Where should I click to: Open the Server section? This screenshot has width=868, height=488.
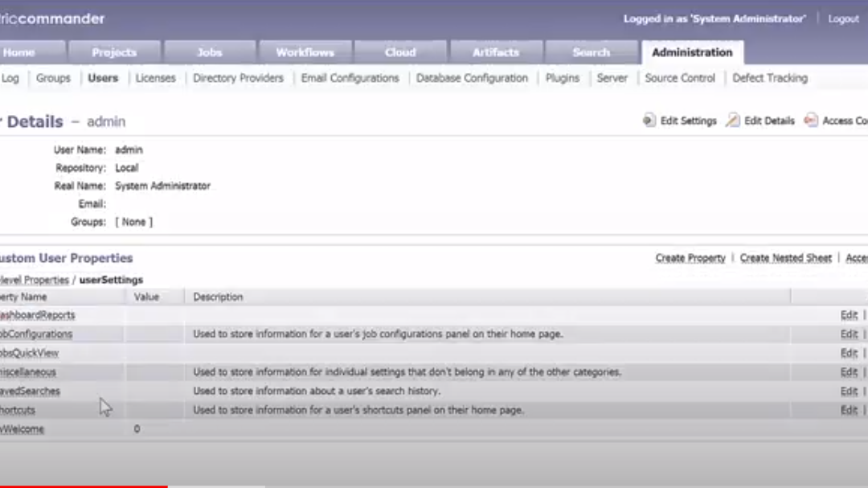(x=612, y=78)
